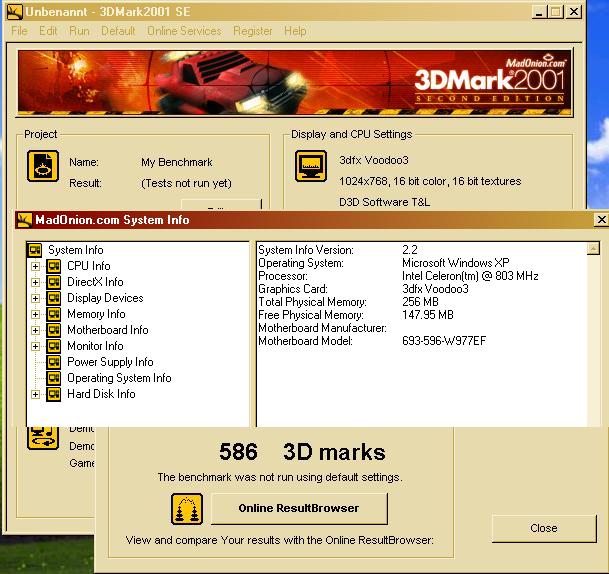Click '(Tests not run yet)' result text
Screen dimensions: 609x574
click(x=186, y=183)
